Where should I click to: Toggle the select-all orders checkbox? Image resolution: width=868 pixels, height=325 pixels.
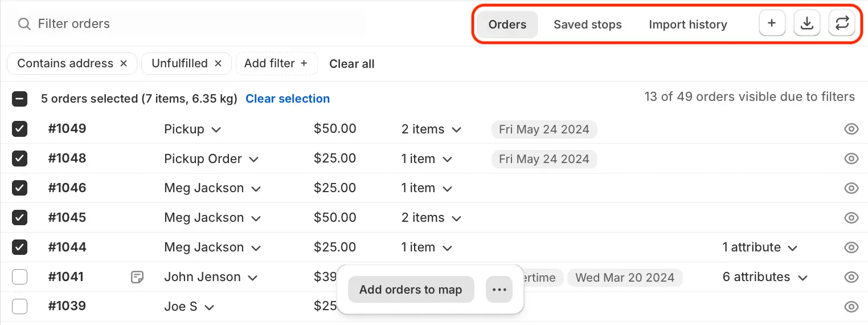(x=20, y=99)
